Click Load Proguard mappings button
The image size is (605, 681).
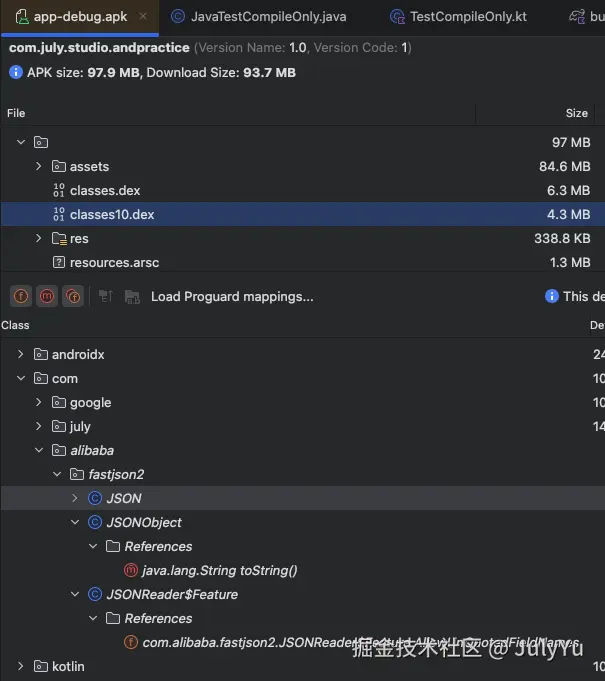232,296
